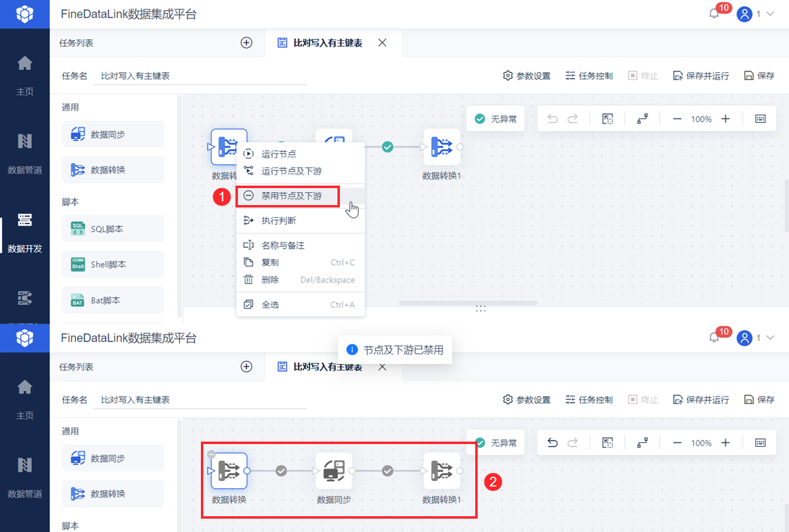Click undo arrow in lower canvas toolbar
The image size is (789, 532).
point(552,443)
